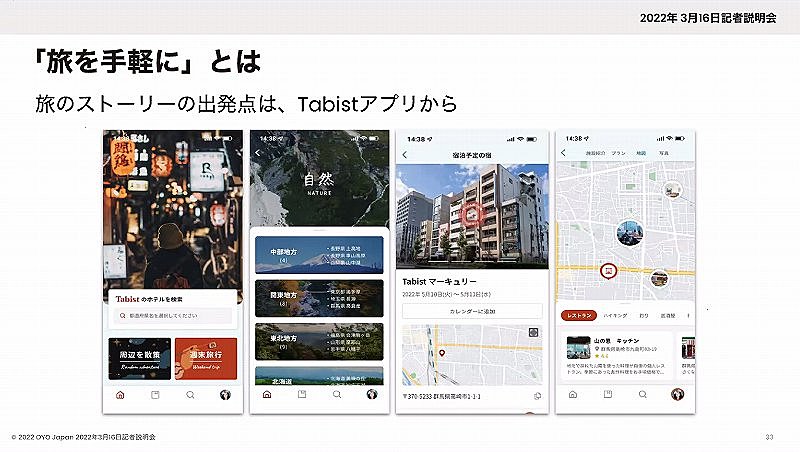
Task: Tap home icon on Tabist hotel search screen
Action: 120,395
